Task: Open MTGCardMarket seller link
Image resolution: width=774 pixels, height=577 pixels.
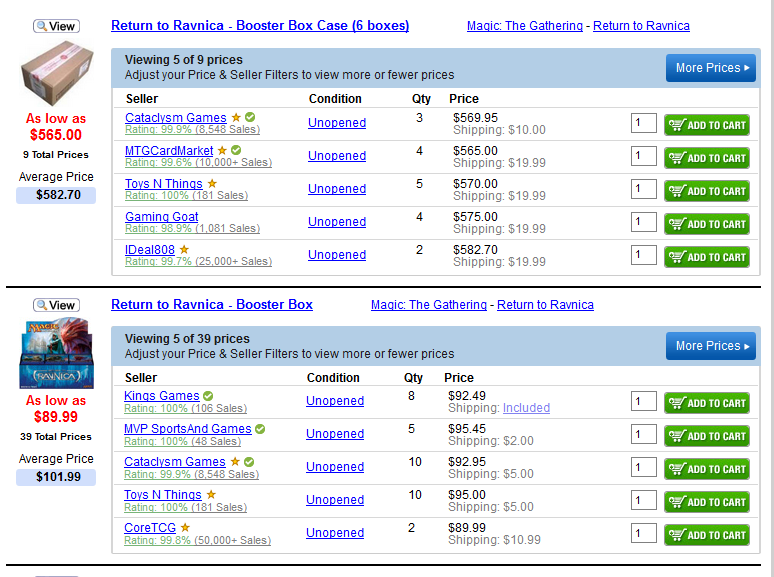Action: (169, 151)
